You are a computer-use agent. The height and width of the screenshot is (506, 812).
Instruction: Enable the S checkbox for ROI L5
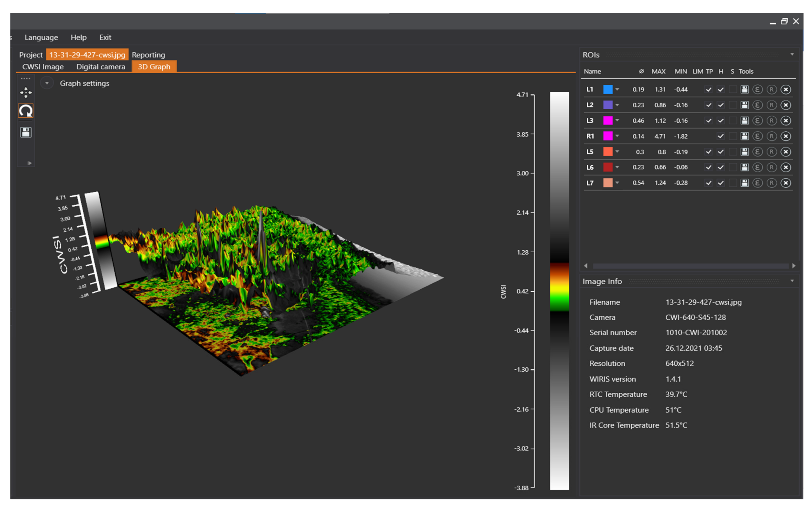733,152
